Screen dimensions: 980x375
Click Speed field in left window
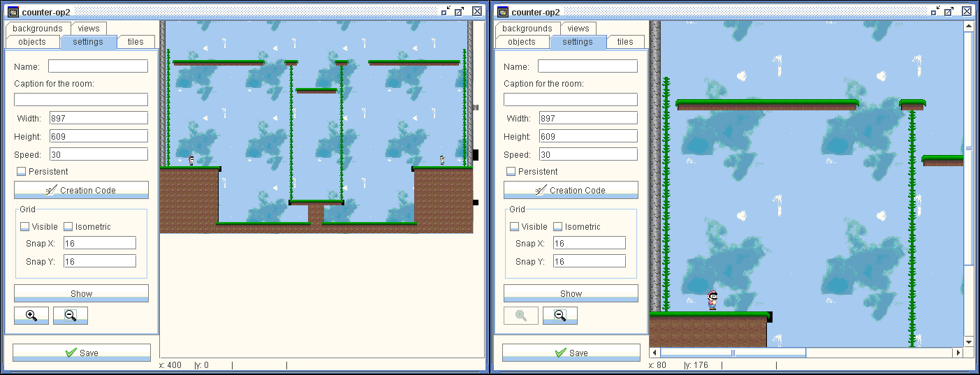click(x=98, y=154)
